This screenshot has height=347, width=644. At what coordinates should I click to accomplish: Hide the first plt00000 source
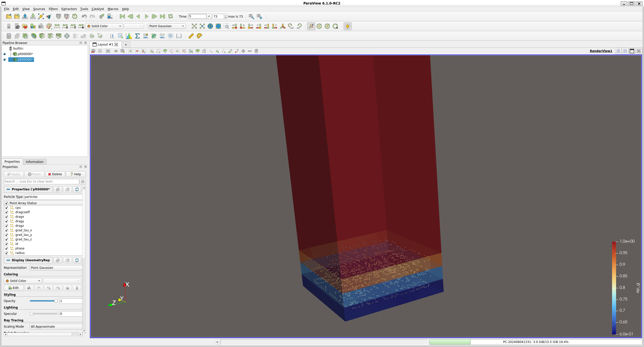click(4, 54)
